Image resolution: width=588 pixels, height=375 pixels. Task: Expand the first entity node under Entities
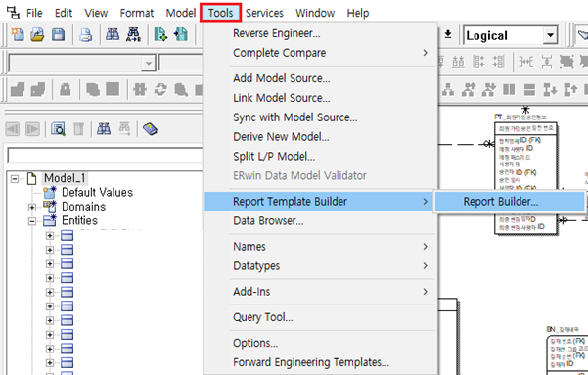click(x=50, y=235)
